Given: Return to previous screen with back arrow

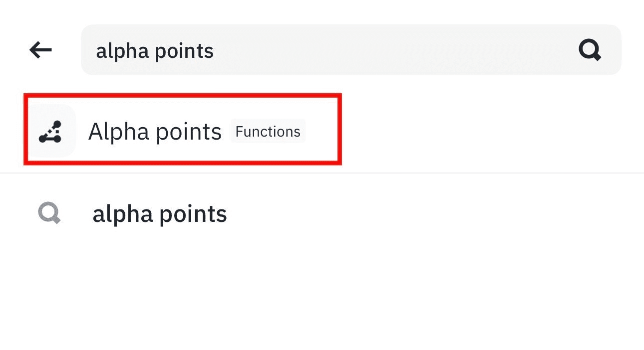Looking at the screenshot, I should (x=41, y=50).
